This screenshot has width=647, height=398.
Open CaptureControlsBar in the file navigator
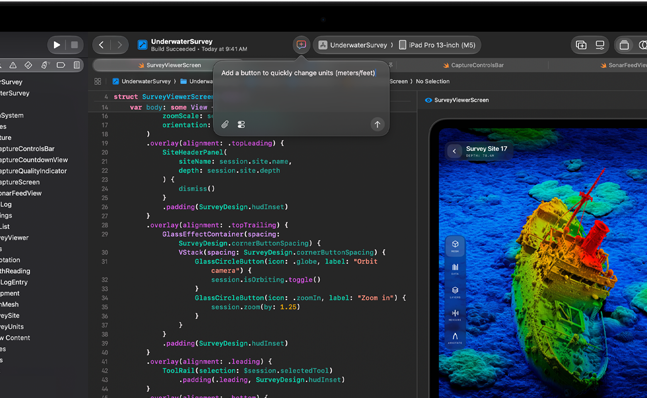click(x=27, y=149)
